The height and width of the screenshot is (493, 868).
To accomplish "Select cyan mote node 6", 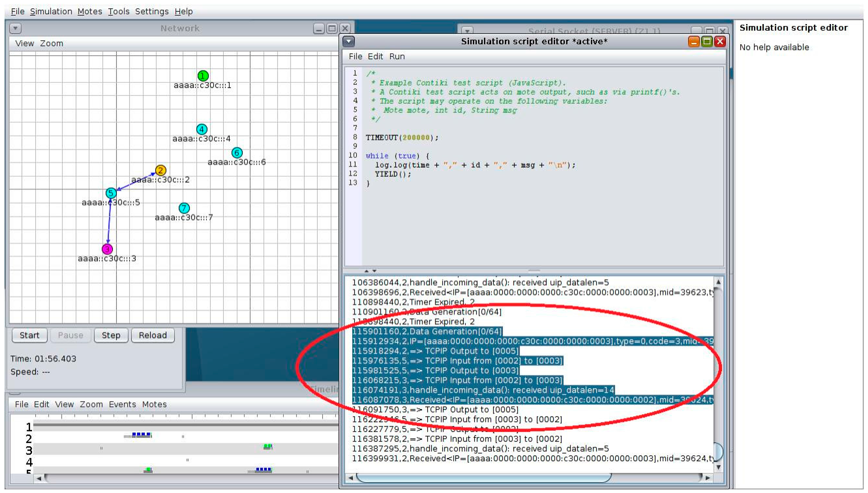I will [x=237, y=153].
